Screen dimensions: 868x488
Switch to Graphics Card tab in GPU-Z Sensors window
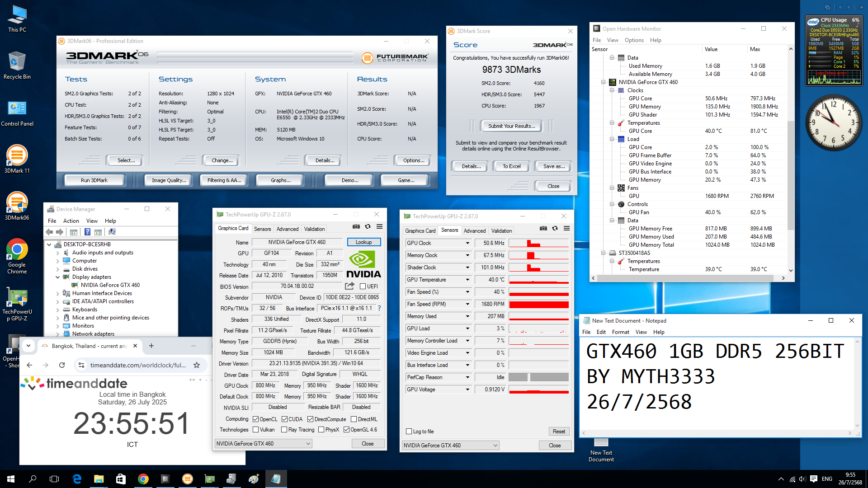coord(420,231)
